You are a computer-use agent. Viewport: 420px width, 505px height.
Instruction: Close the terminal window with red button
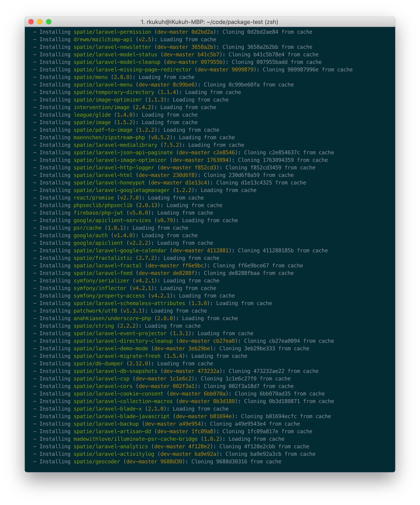click(x=31, y=22)
